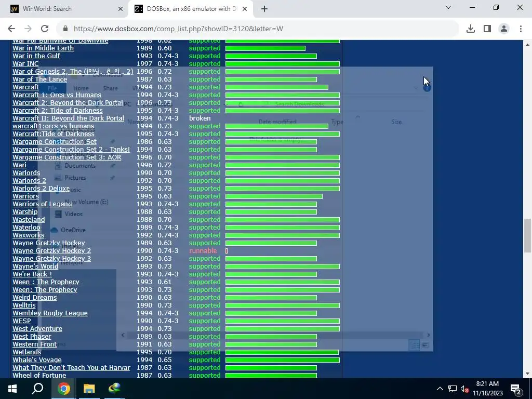Click the 'broken' status text
Screen dimensions: 532x399
(200, 118)
